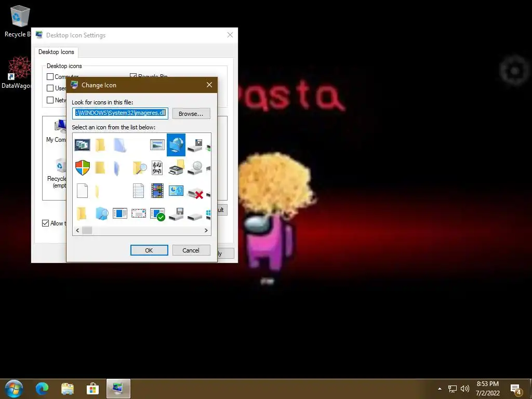The width and height of the screenshot is (532, 399).
Task: Open the network tray icon
Action: 453,389
